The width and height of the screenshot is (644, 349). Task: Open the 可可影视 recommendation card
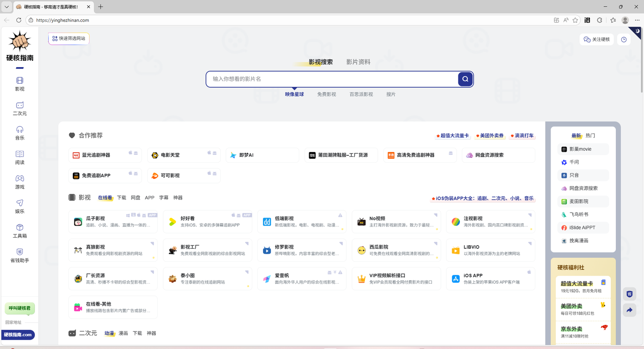pyautogui.click(x=184, y=176)
